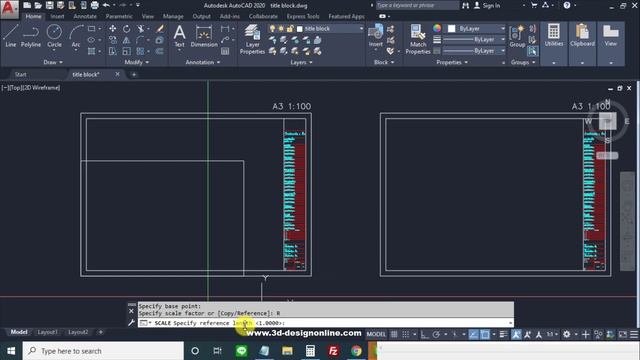Click Sign In link

(x=491, y=5)
